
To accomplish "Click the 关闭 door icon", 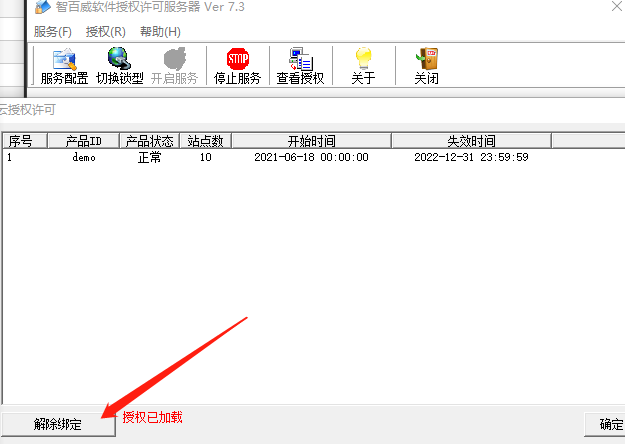I will [x=426, y=66].
